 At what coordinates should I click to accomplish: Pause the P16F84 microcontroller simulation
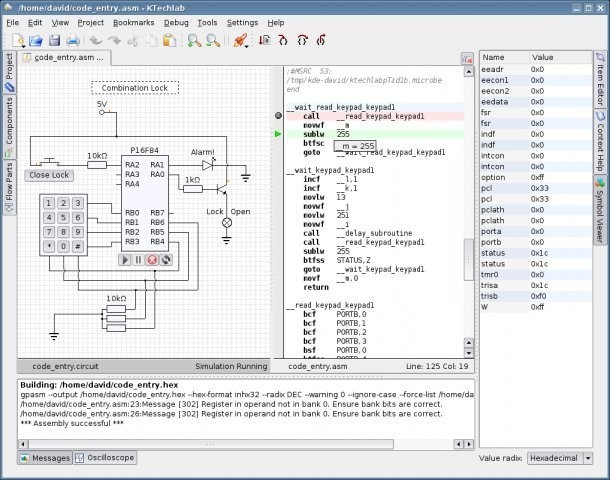point(139,260)
